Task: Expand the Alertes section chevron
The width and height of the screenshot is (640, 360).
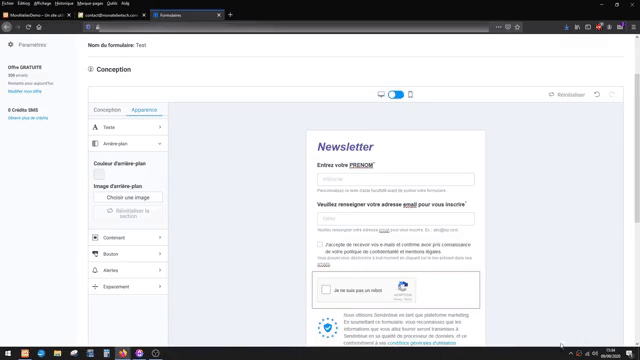Action: coord(160,270)
